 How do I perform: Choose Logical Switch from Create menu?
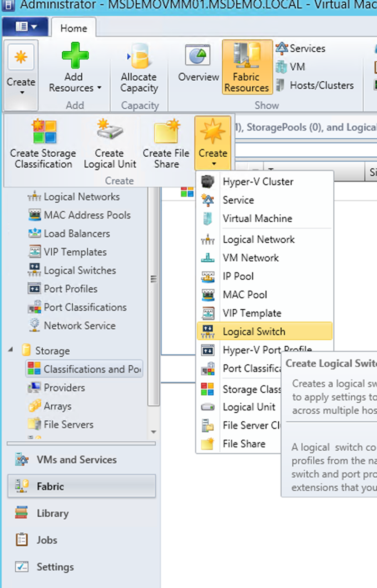(264, 332)
